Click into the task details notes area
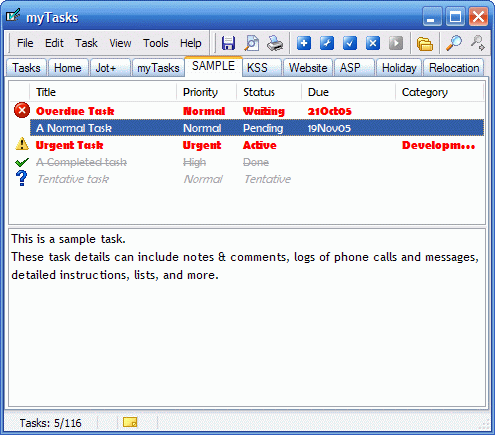 coord(247,317)
